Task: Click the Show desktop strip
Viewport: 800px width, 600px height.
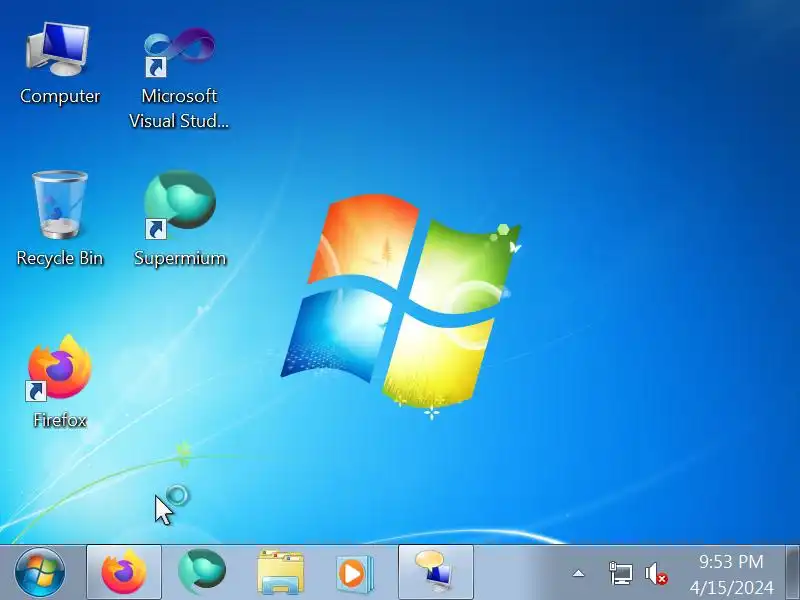Action: click(792, 572)
